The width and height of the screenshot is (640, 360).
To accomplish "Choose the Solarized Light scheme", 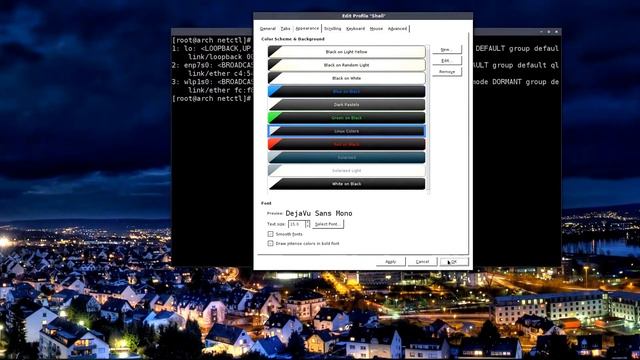I will coord(346,171).
